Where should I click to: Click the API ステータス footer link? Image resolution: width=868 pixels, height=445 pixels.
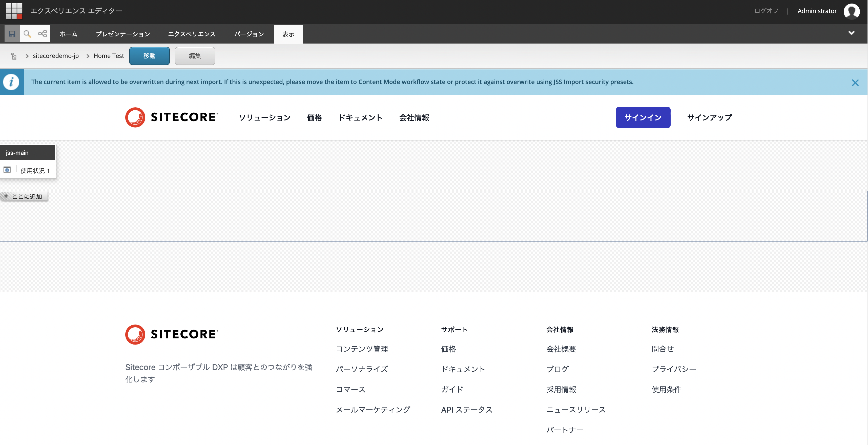467,410
